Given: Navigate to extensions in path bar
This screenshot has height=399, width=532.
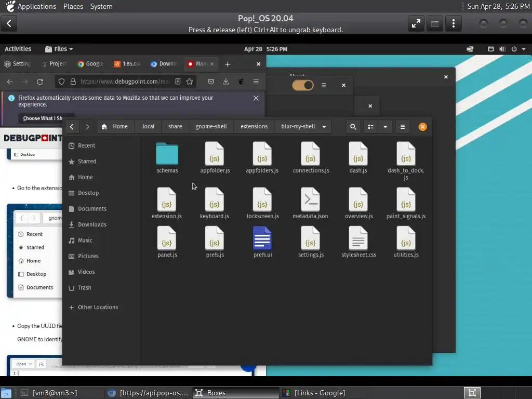Looking at the screenshot, I should tap(254, 127).
